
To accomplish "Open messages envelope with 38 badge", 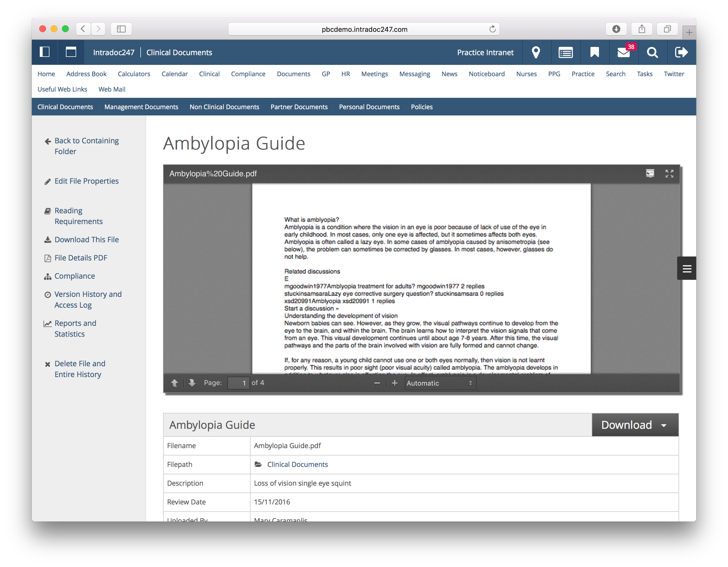I will 624,52.
